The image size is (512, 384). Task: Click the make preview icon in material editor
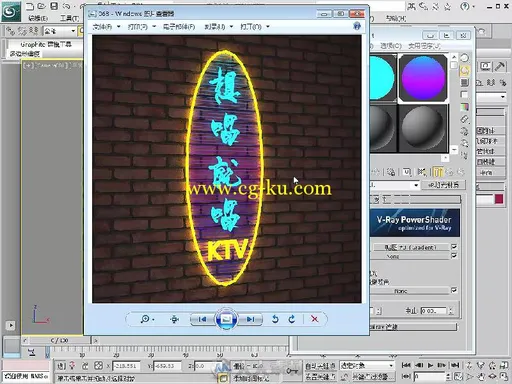click(464, 119)
